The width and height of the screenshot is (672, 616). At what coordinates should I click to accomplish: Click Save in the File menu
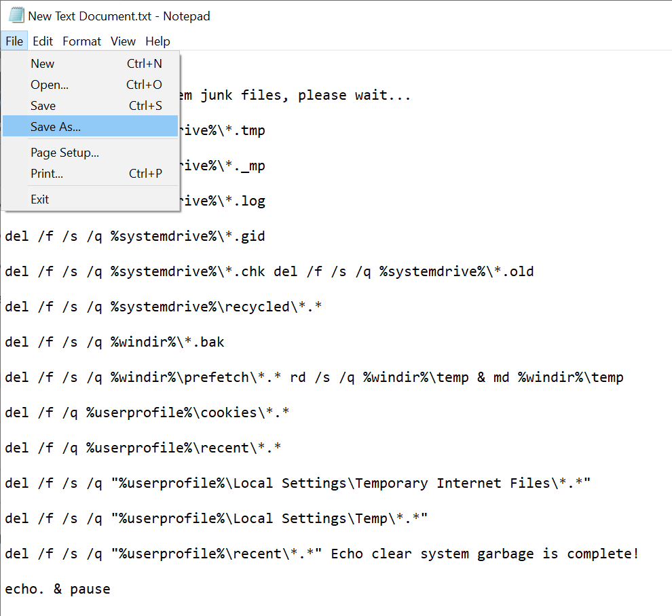coord(43,106)
